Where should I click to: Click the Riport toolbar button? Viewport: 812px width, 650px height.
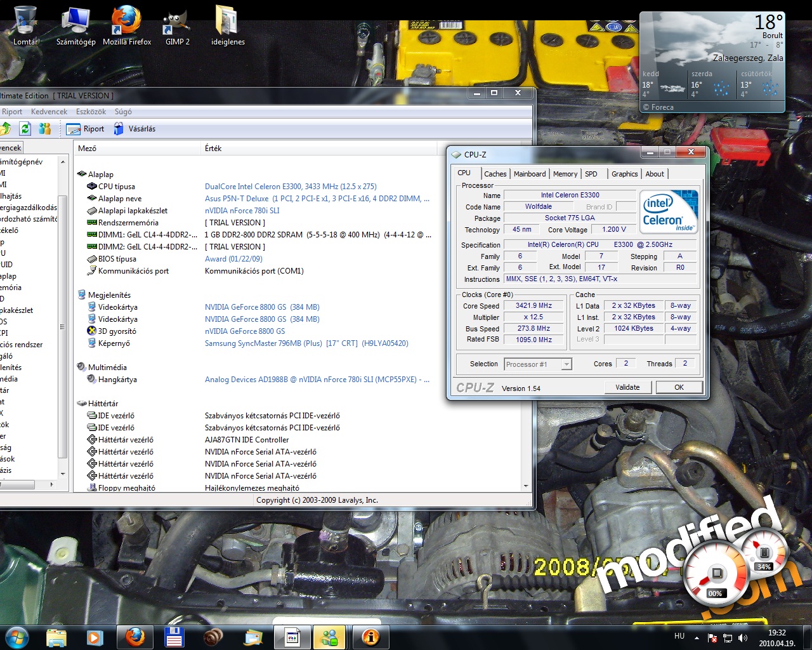click(x=86, y=129)
